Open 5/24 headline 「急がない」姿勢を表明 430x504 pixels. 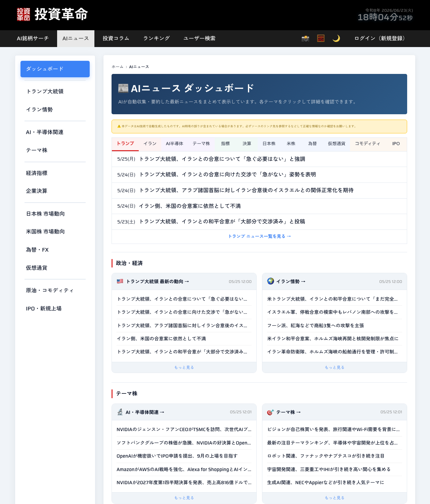tap(259, 175)
